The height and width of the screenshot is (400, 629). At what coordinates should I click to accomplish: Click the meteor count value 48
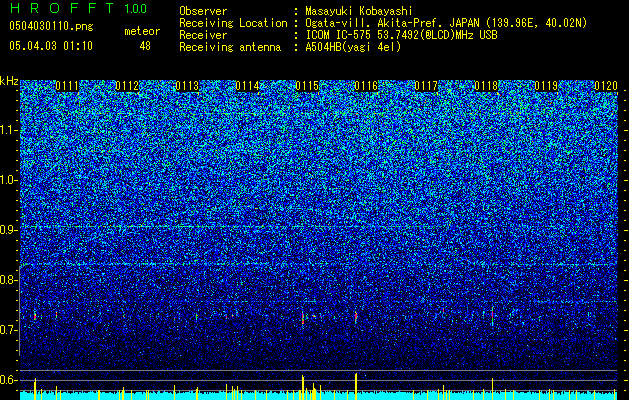tap(145, 46)
